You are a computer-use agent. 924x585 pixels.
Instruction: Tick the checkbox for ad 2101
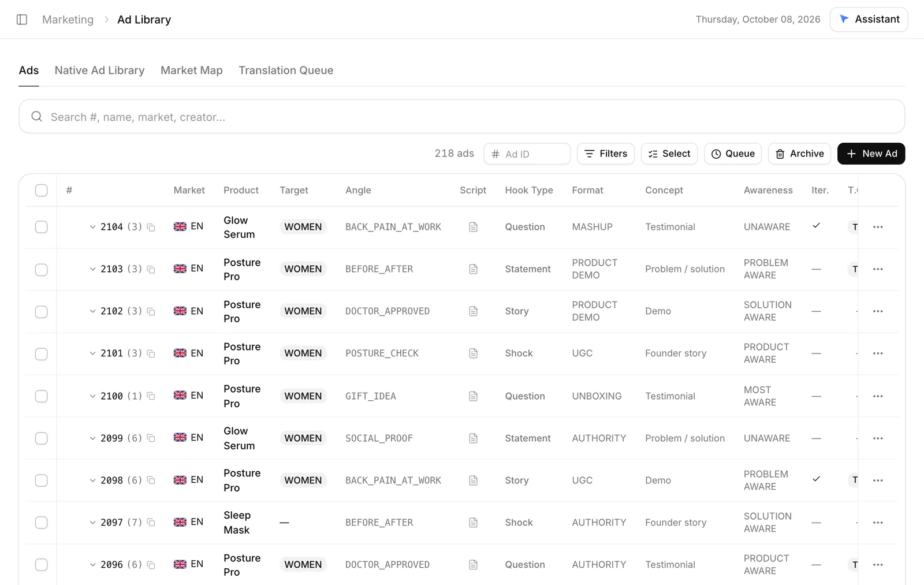tap(41, 353)
